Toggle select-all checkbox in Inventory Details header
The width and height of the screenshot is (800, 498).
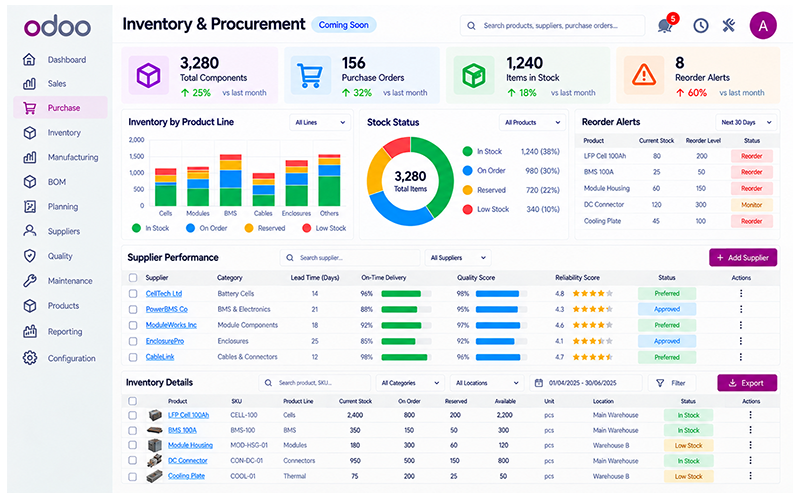point(132,401)
